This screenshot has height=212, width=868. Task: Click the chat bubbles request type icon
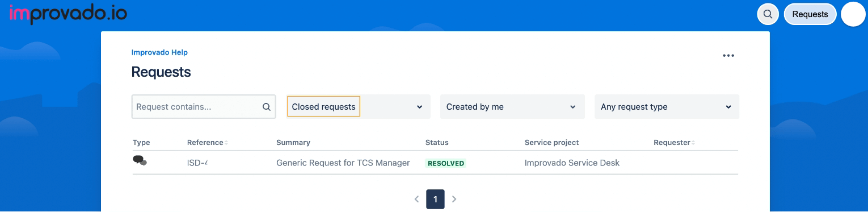coord(140,161)
